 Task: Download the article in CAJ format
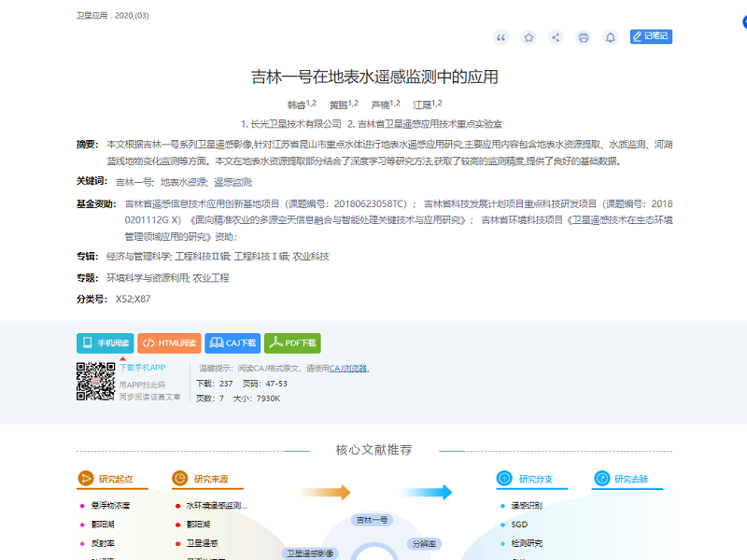pos(233,343)
